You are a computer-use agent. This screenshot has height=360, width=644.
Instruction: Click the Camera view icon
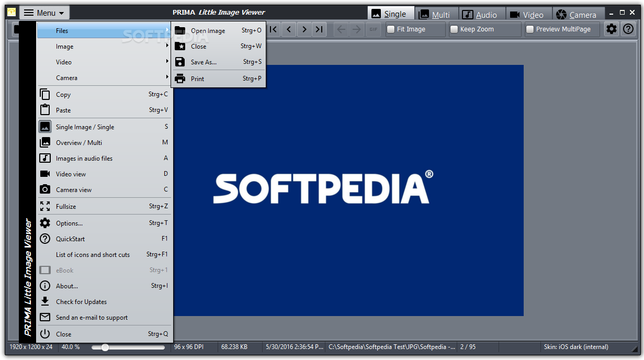[x=46, y=189]
